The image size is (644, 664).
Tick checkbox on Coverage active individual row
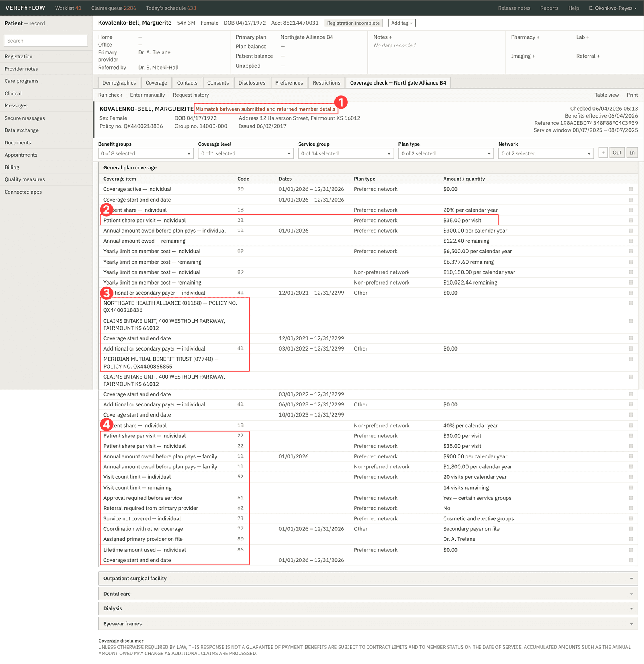click(631, 189)
